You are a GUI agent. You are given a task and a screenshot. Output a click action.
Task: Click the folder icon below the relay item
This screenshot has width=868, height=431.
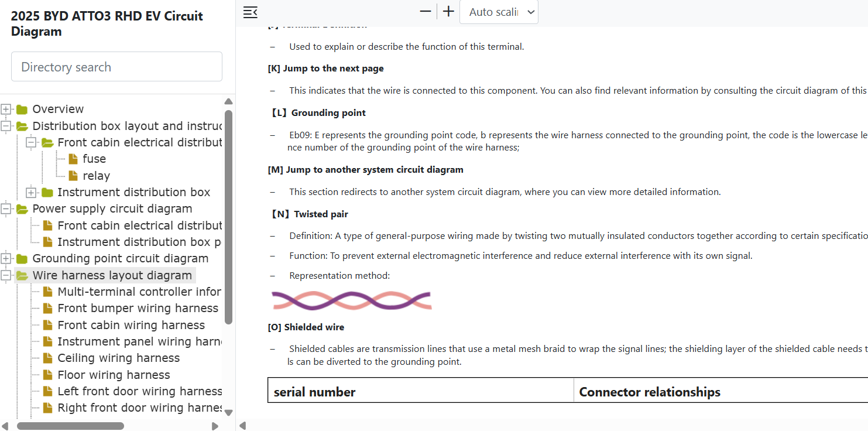point(47,192)
